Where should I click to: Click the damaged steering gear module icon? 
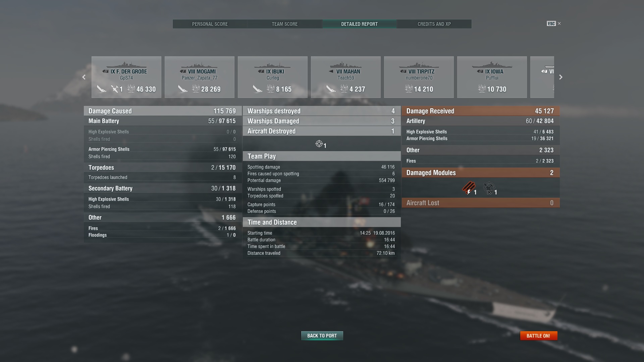click(x=489, y=188)
